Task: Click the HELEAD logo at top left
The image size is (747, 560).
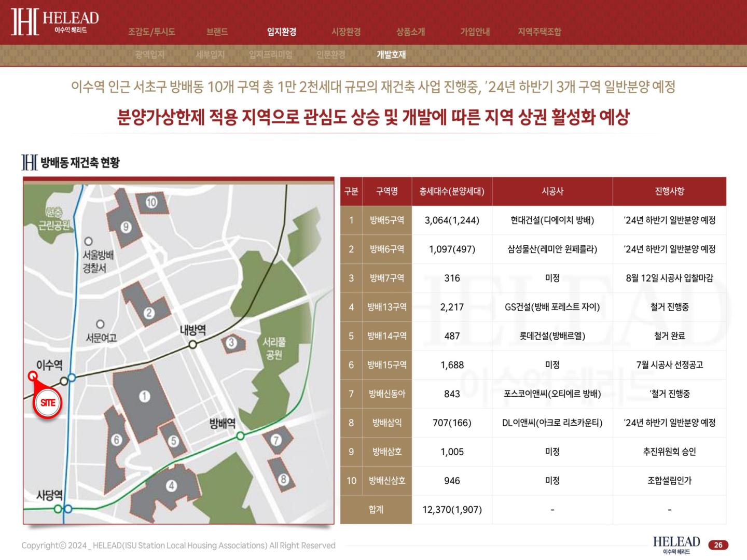Action: click(55, 22)
